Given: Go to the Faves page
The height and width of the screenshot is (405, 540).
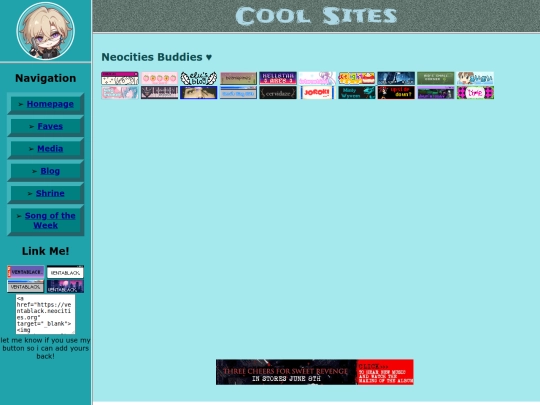Looking at the screenshot, I should coord(50,126).
